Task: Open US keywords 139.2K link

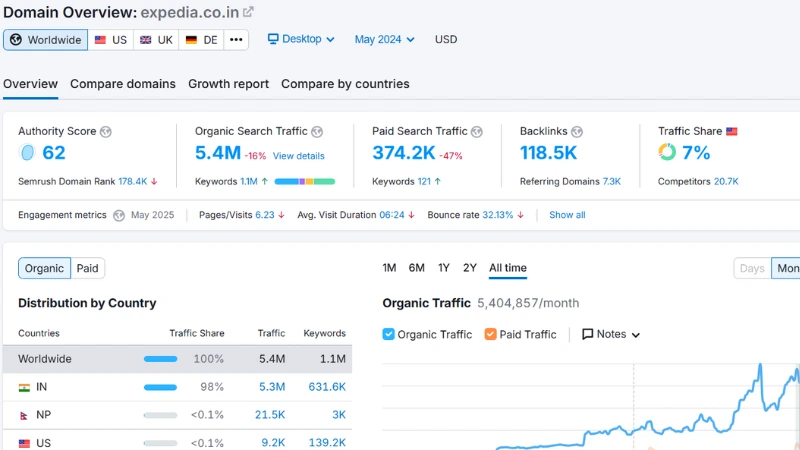Action: click(327, 442)
